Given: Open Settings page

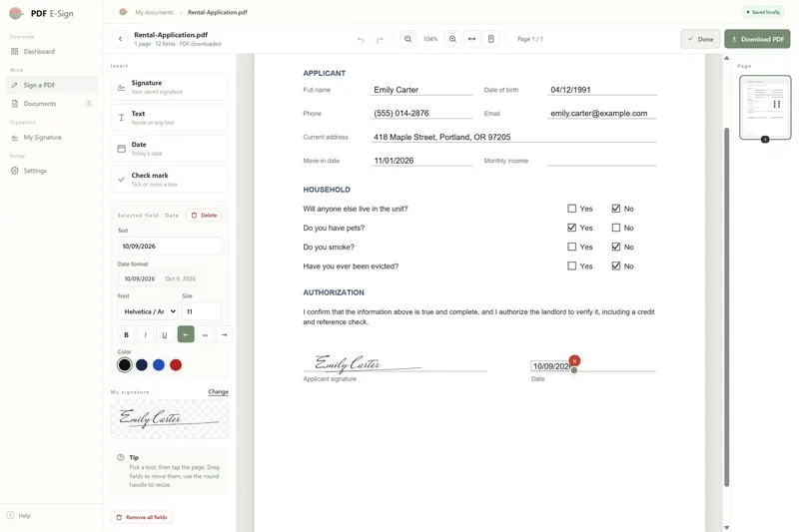Looking at the screenshot, I should click(51, 171).
